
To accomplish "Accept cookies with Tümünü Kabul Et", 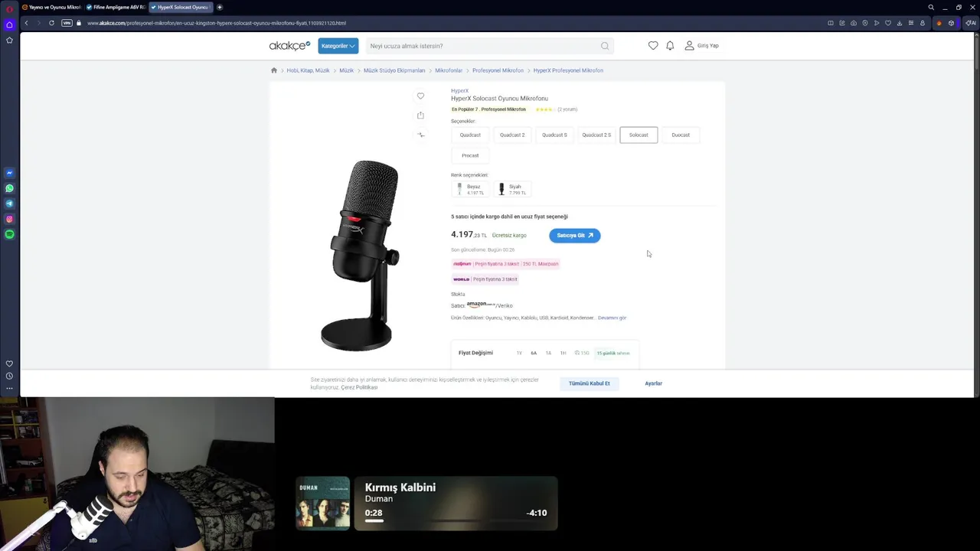I will point(590,383).
